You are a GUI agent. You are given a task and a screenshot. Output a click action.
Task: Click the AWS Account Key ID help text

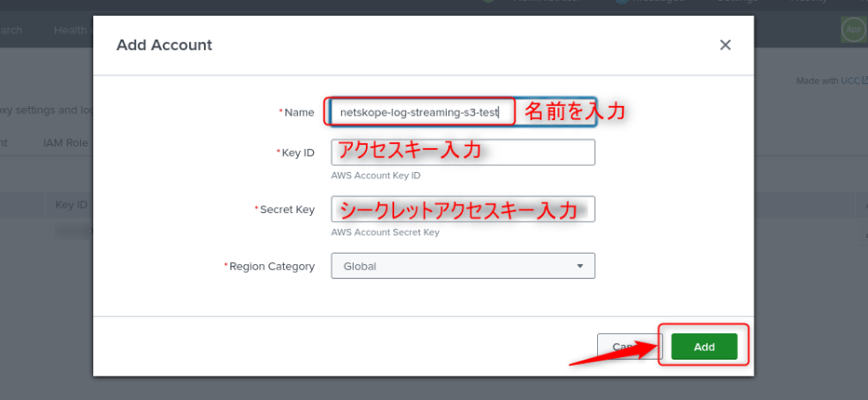pos(376,176)
